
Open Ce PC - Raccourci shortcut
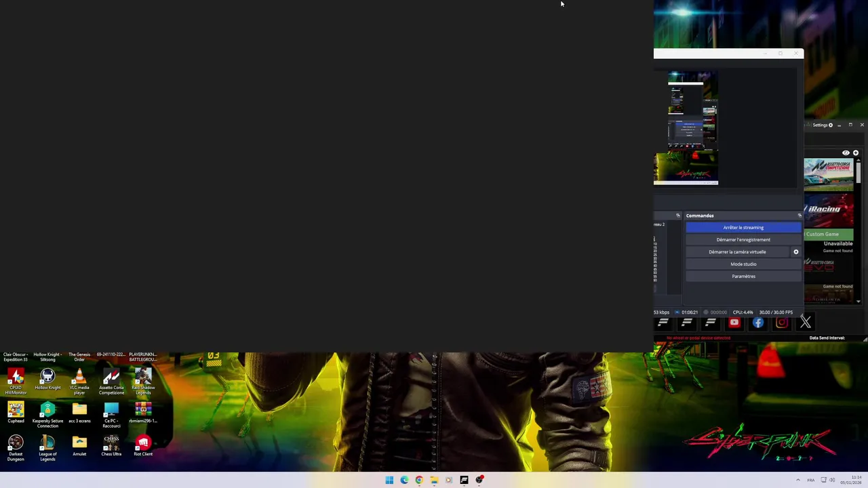[111, 415]
